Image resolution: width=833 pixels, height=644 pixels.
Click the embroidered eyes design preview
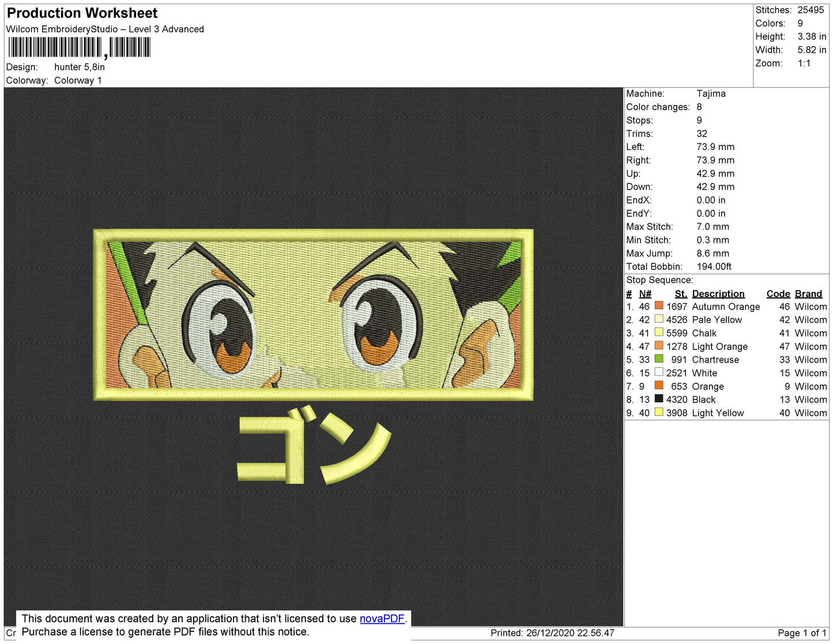click(x=314, y=315)
